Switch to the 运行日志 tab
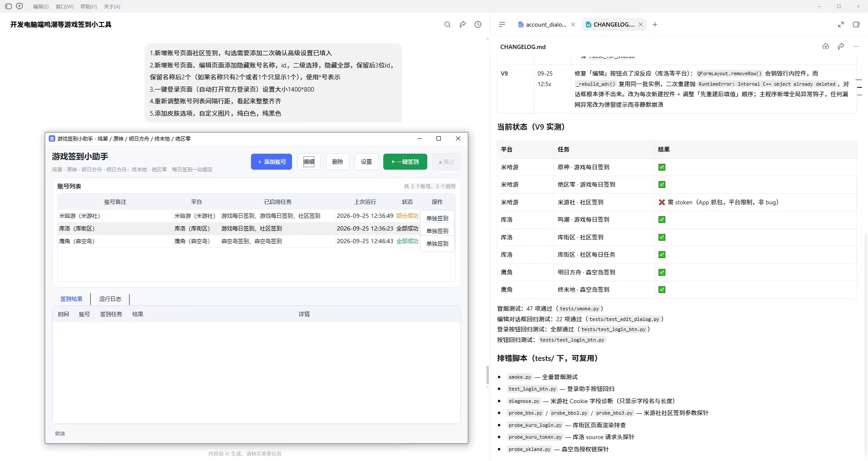The height and width of the screenshot is (461, 868). (110, 299)
